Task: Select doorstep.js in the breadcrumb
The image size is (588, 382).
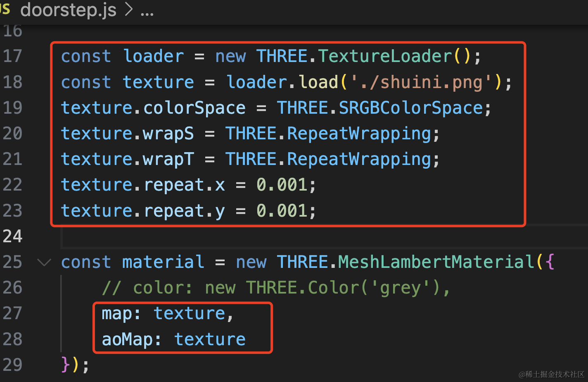Action: point(69,10)
